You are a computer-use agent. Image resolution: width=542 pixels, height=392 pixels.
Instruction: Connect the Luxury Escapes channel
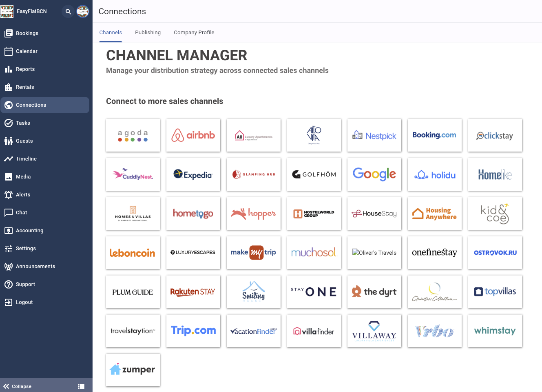pyautogui.click(x=193, y=253)
